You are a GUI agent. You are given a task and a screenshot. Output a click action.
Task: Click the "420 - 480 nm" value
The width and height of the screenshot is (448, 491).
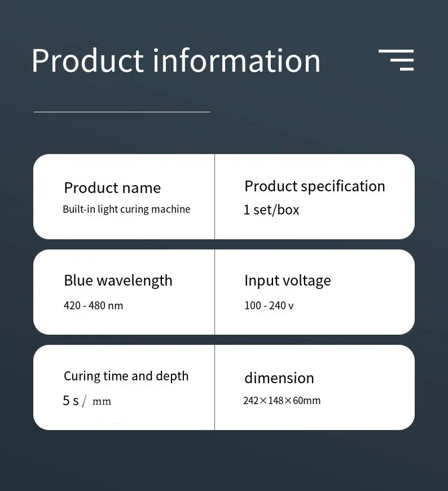(x=93, y=306)
